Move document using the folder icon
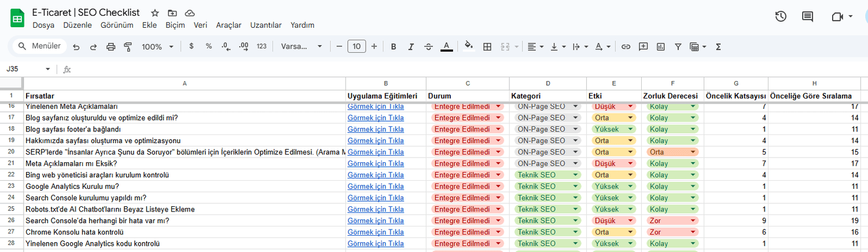The image size is (868, 252). [x=172, y=13]
